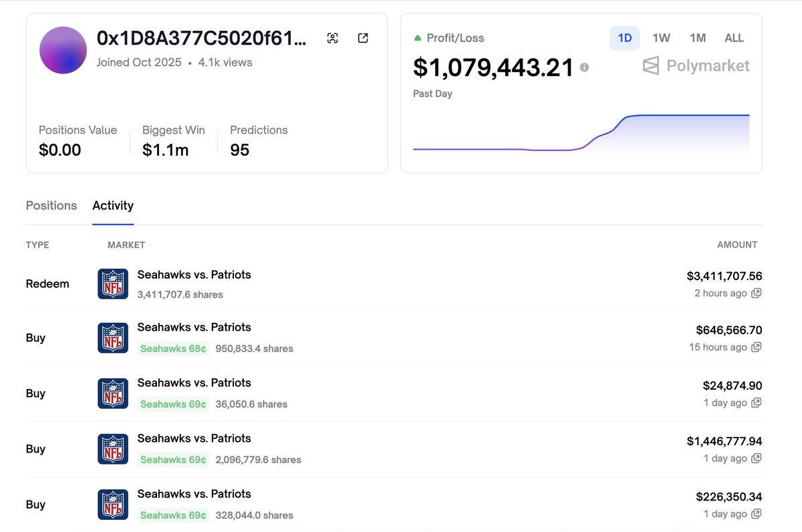Switch to the Positions tab
This screenshot has height=532, width=802.
coord(51,206)
